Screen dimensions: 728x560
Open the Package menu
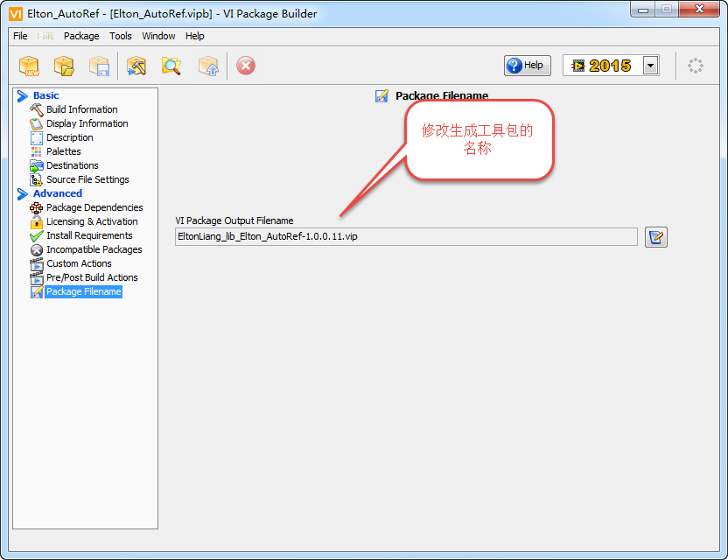pyautogui.click(x=81, y=36)
